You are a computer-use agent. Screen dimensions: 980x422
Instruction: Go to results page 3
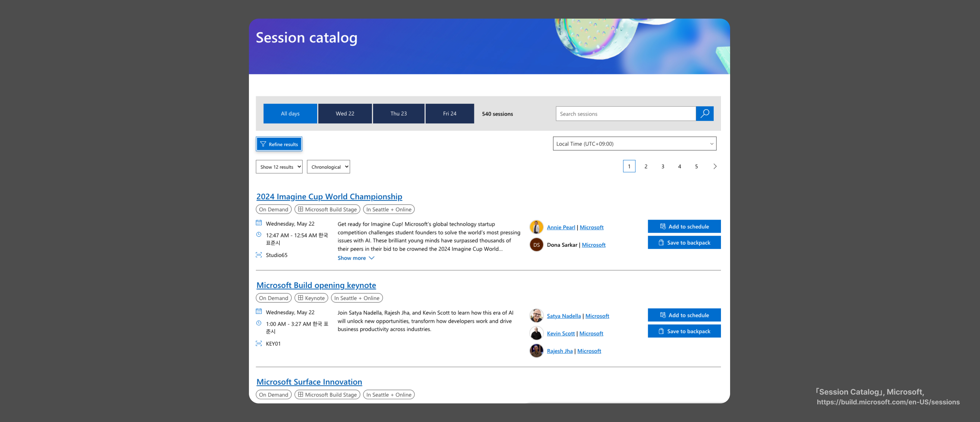click(662, 166)
